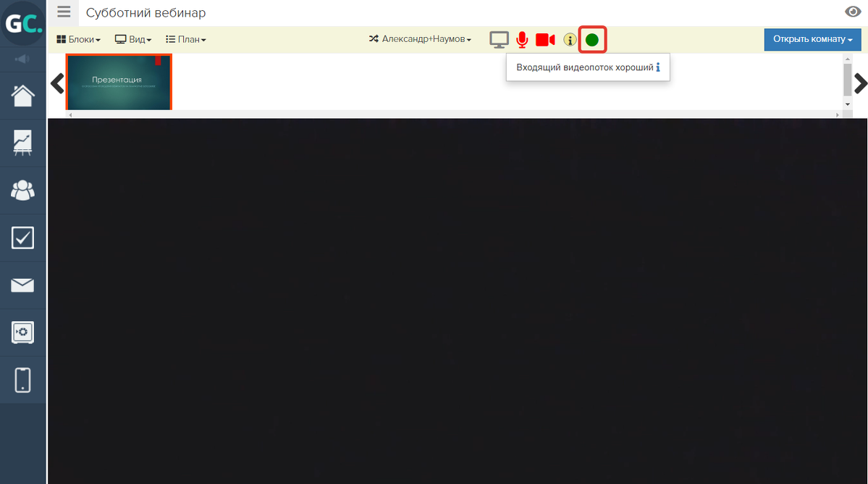Image resolution: width=868 pixels, height=484 pixels.
Task: Open the safe icon in the sidebar
Action: click(22, 333)
